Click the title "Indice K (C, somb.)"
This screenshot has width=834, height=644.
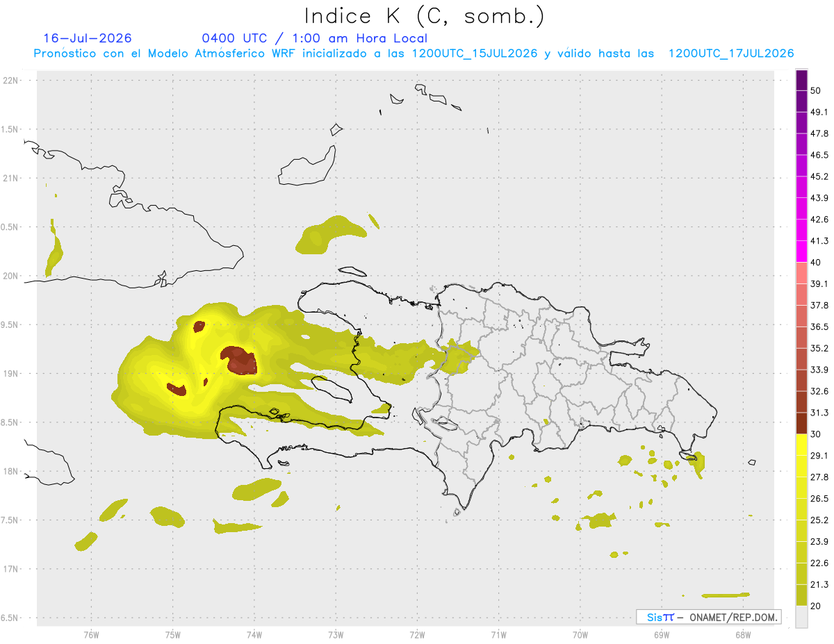tap(424, 16)
